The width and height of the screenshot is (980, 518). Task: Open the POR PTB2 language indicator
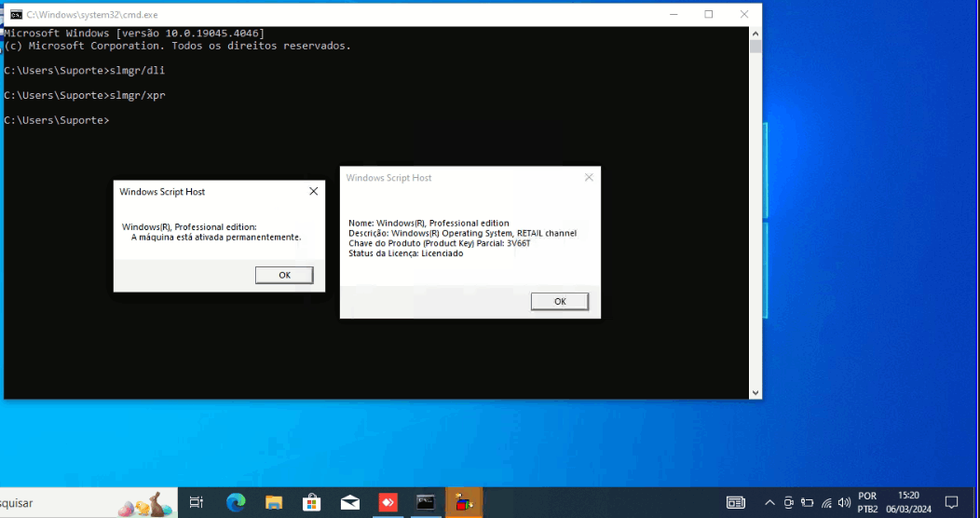tap(867, 502)
